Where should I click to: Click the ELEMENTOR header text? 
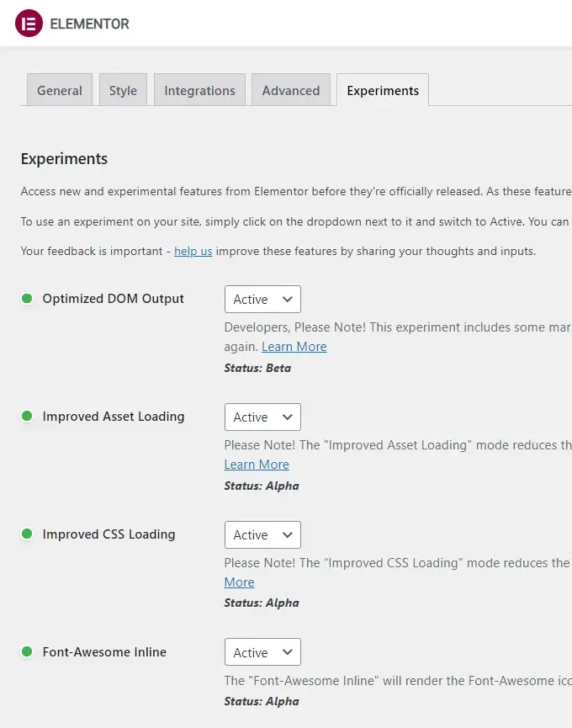coord(88,24)
